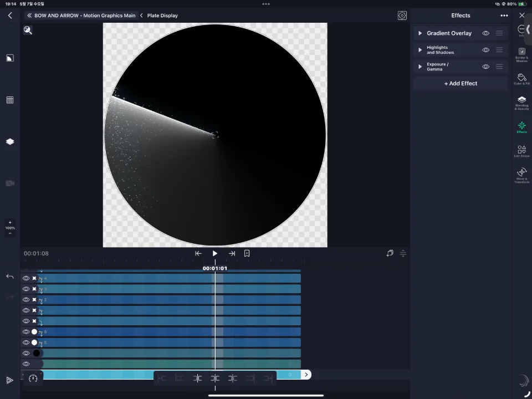This screenshot has height=399, width=532.
Task: Open BOW AND ARROW - Motion Graphics Main breadcrumb
Action: [85, 16]
